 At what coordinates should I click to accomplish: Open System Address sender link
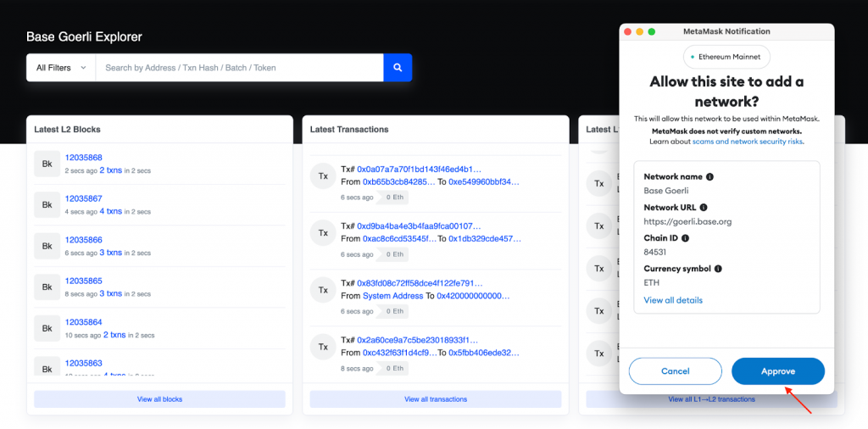click(x=392, y=296)
